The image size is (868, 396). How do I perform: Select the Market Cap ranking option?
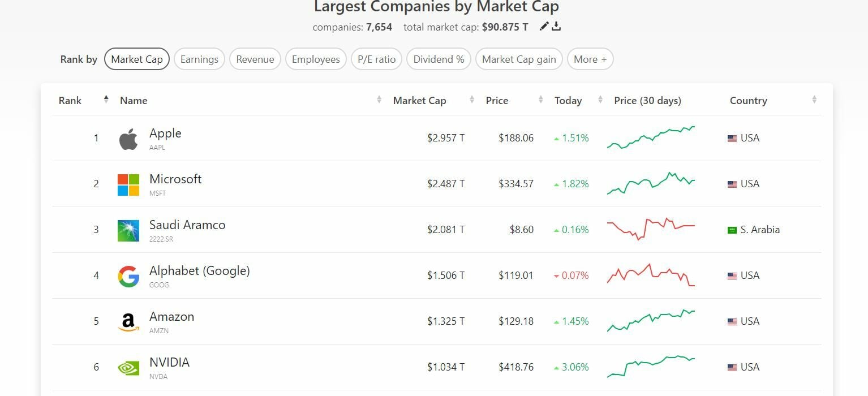[x=137, y=59]
